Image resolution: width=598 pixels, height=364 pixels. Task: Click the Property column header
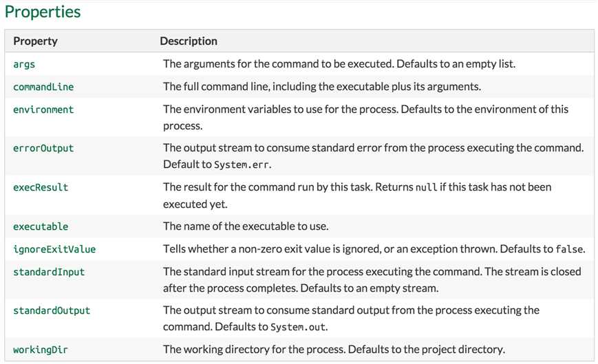[36, 41]
